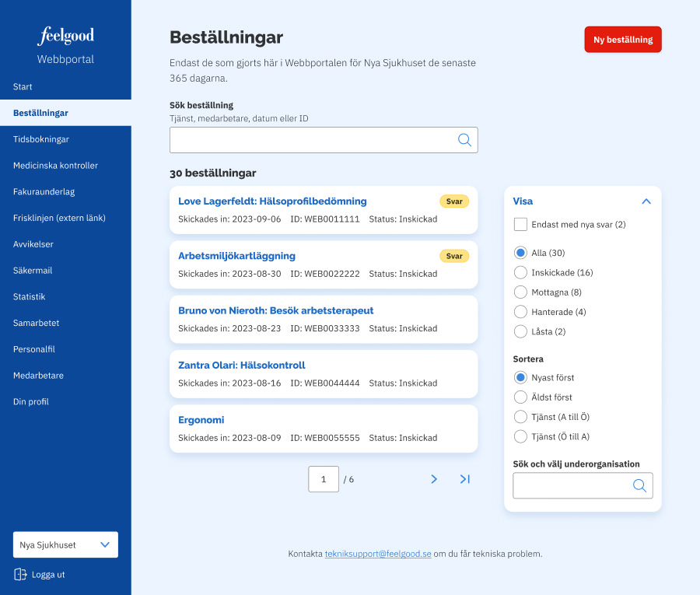Screen dimensions: 700x595
Task: Open Medicinska kontroller menu item
Action: pos(65,166)
